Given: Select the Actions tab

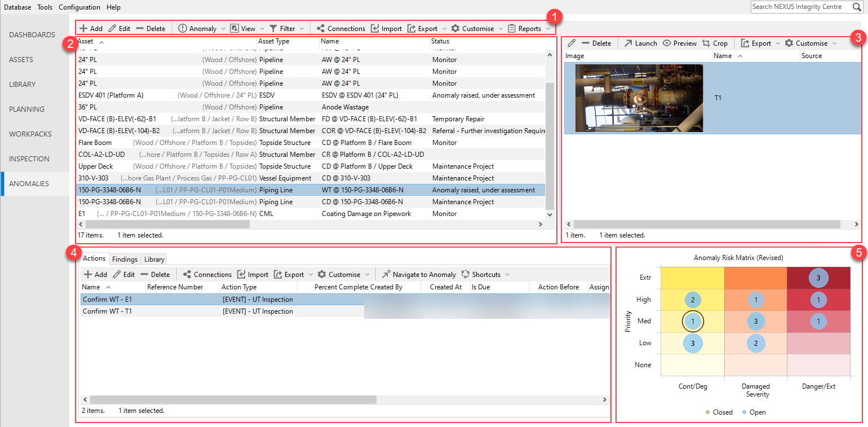Looking at the screenshot, I should (94, 258).
